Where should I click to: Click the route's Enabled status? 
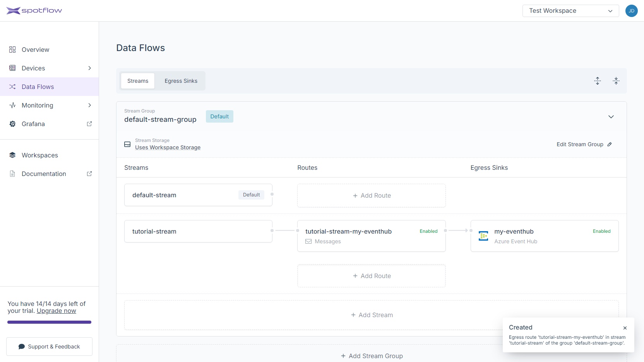tap(428, 231)
